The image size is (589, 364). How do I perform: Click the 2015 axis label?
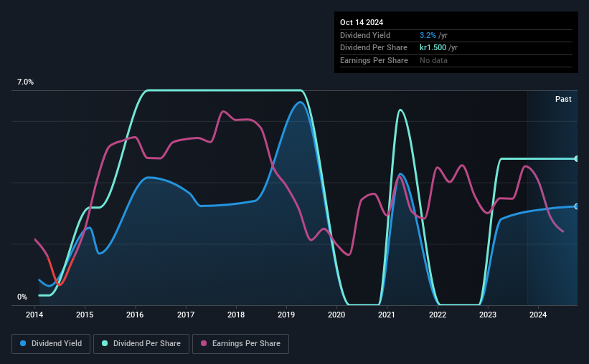click(x=85, y=315)
